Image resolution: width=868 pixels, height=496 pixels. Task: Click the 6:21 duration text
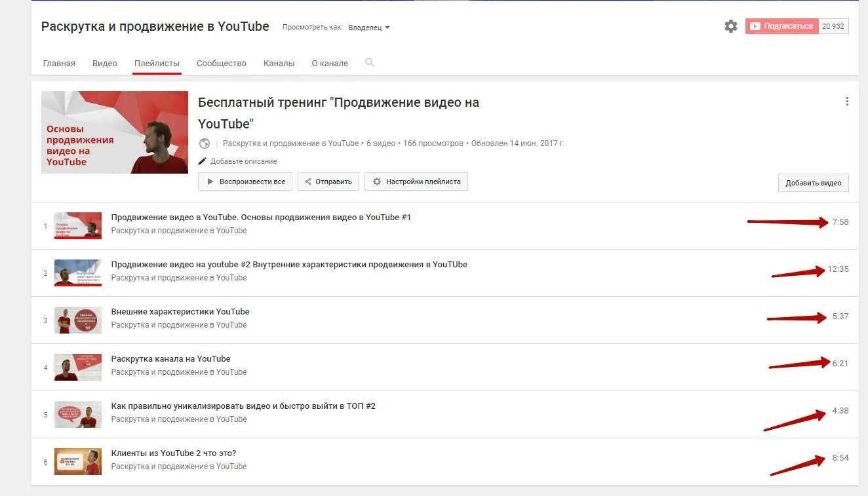(840, 364)
